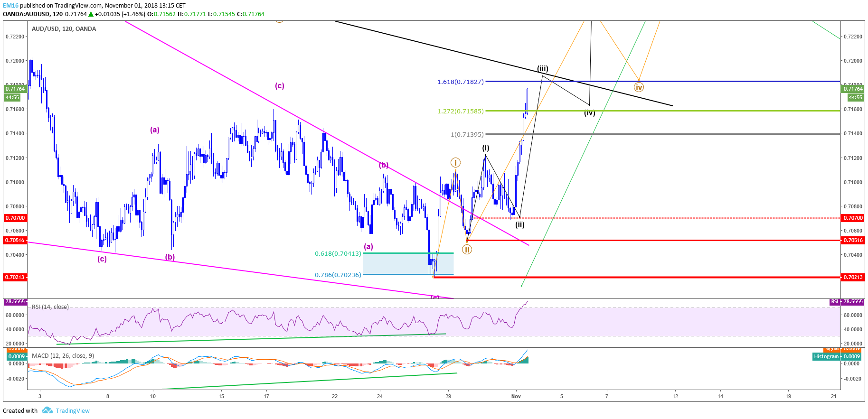Click the 0.71000 value on right price axis
Image resolution: width=868 pixels, height=419 pixels.
852,182
